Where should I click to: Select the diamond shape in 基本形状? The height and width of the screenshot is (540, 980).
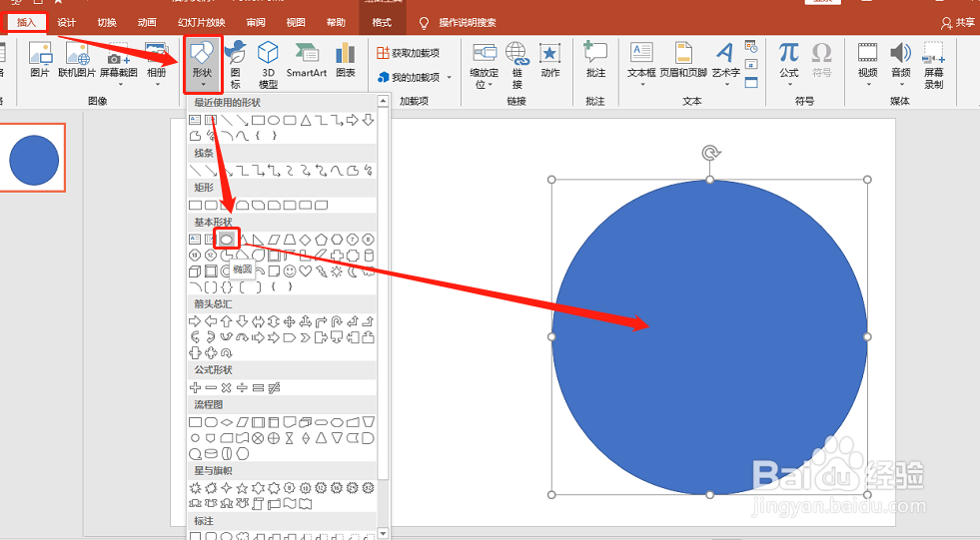coord(305,240)
